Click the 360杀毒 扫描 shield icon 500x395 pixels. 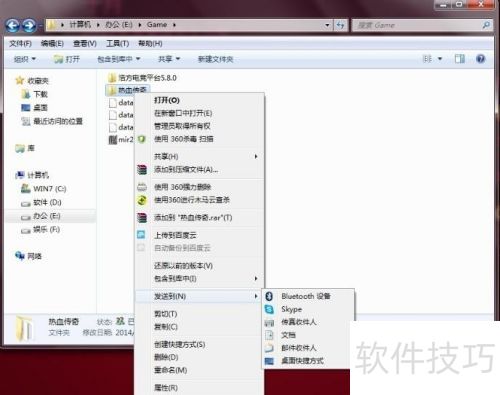(x=142, y=139)
